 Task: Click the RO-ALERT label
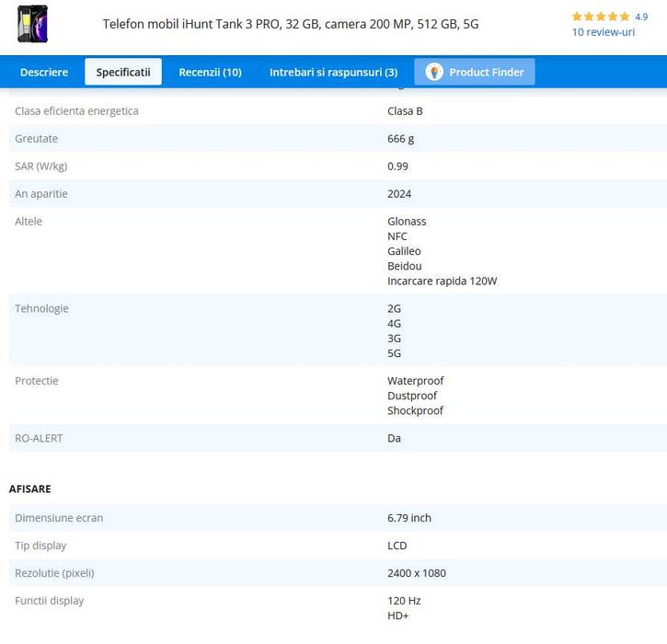click(39, 438)
